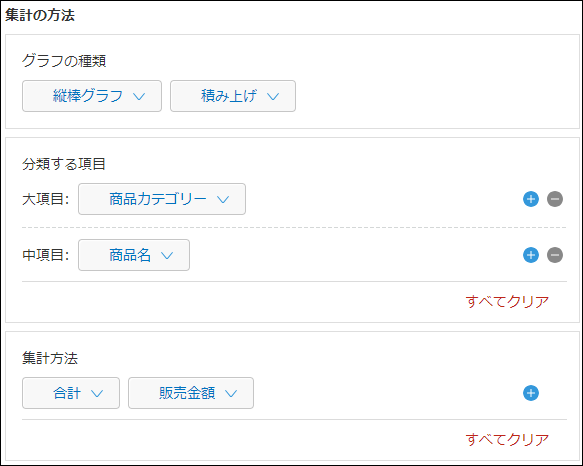The image size is (583, 466).
Task: Click the 中項目: row label
Action: pyautogui.click(x=46, y=255)
